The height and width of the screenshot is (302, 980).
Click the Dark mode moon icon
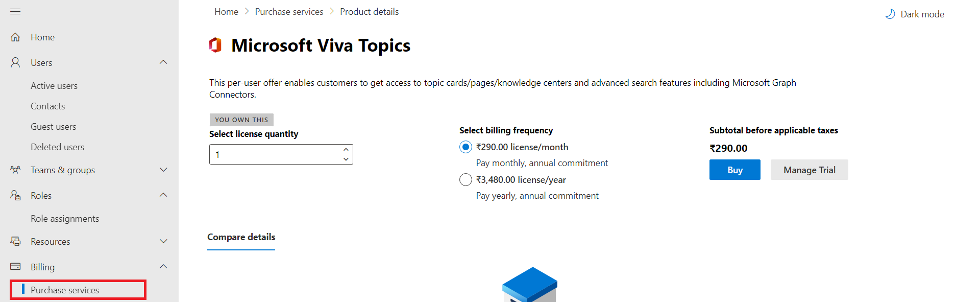890,14
